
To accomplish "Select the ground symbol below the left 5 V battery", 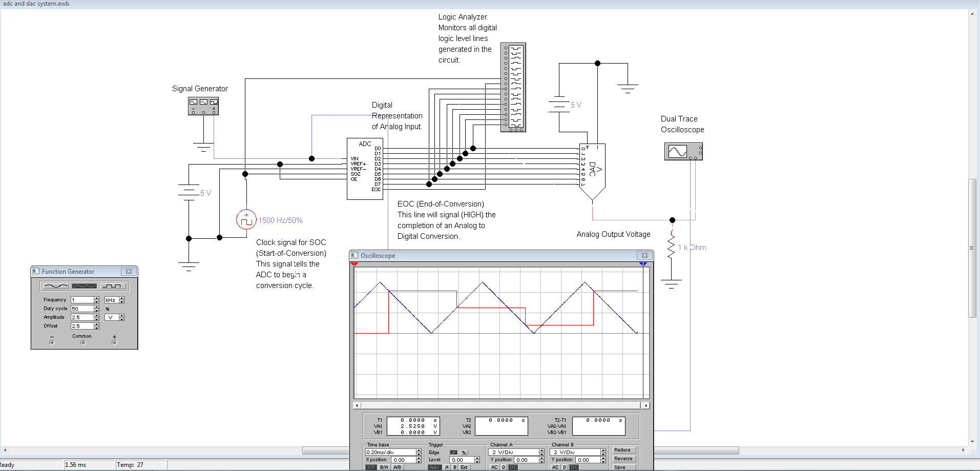I will pos(189,267).
